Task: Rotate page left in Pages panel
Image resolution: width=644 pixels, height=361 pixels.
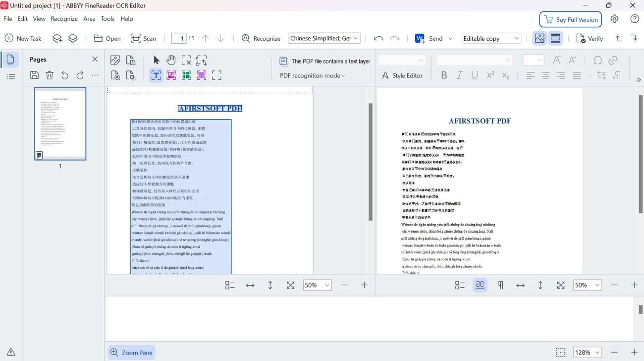Action: [x=65, y=75]
